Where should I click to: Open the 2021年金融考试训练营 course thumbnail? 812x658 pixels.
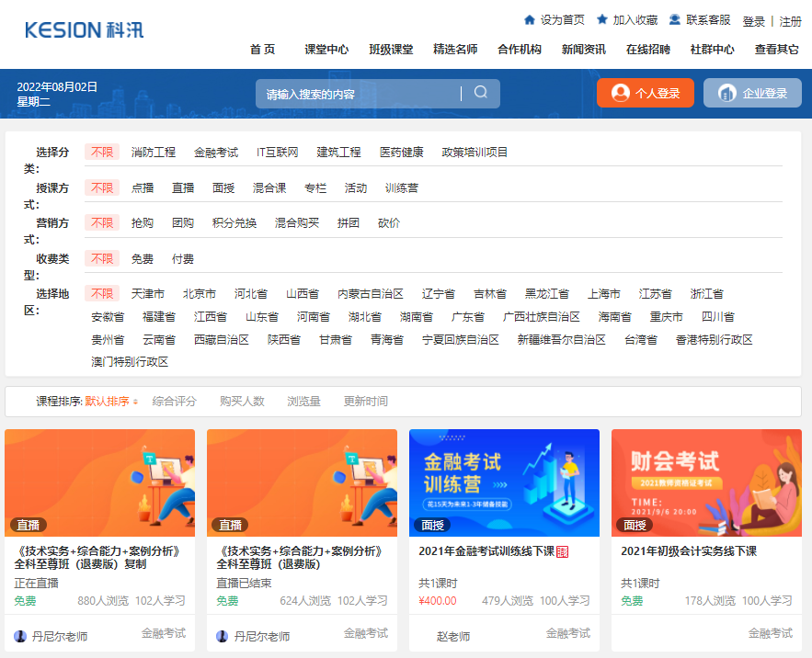[504, 482]
